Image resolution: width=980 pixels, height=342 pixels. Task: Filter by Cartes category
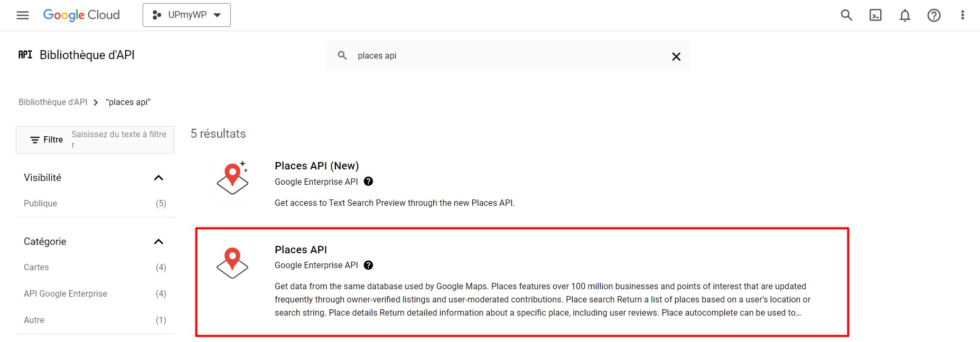[36, 267]
